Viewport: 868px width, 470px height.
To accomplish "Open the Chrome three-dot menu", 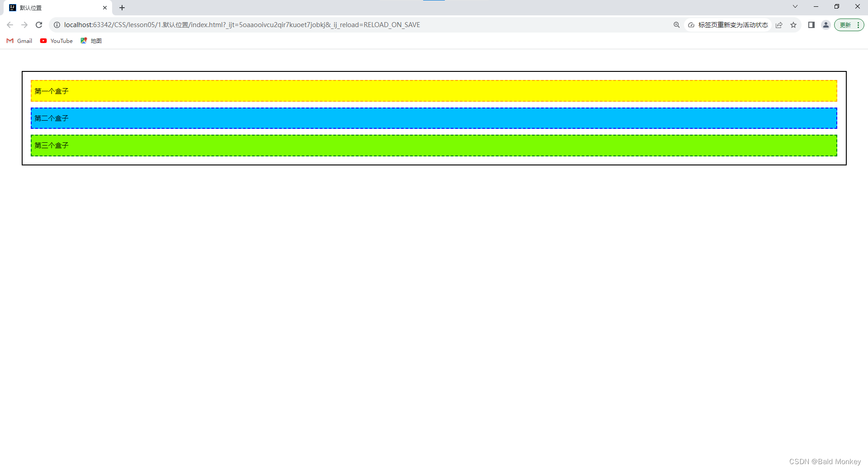I will [x=858, y=25].
